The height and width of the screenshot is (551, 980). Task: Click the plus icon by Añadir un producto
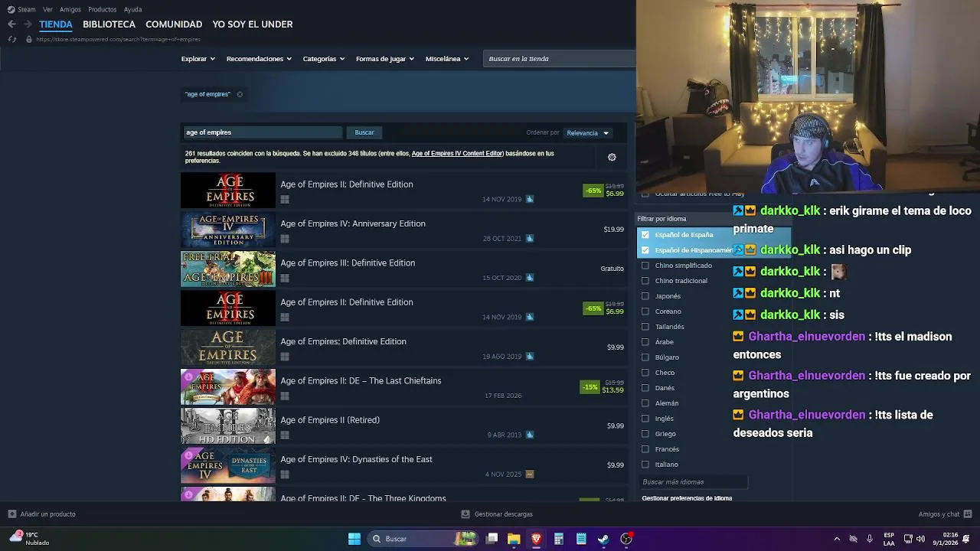(11, 514)
